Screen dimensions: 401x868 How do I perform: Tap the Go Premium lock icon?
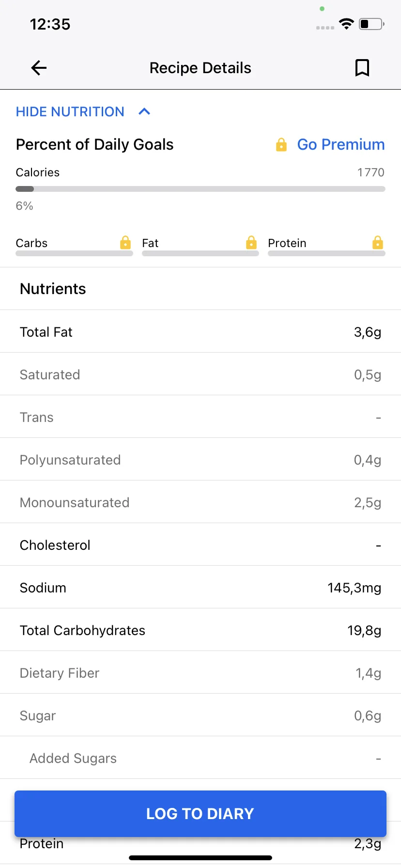[x=281, y=144]
